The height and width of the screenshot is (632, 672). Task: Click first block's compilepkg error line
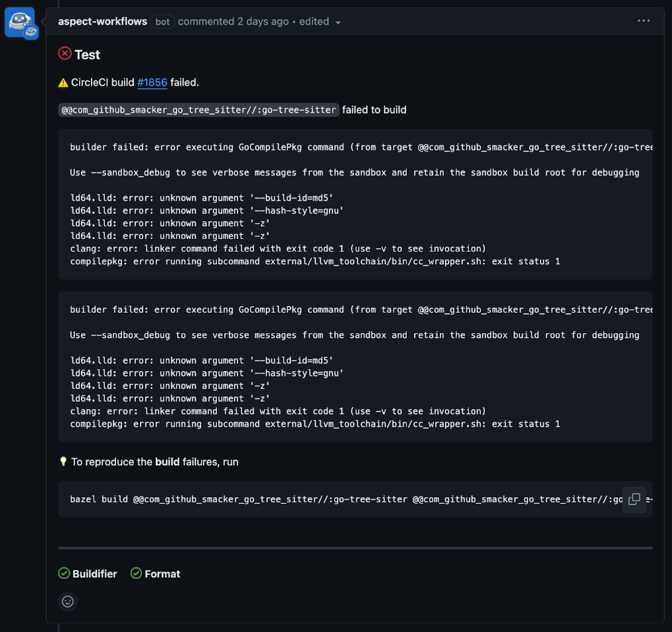[x=315, y=261]
